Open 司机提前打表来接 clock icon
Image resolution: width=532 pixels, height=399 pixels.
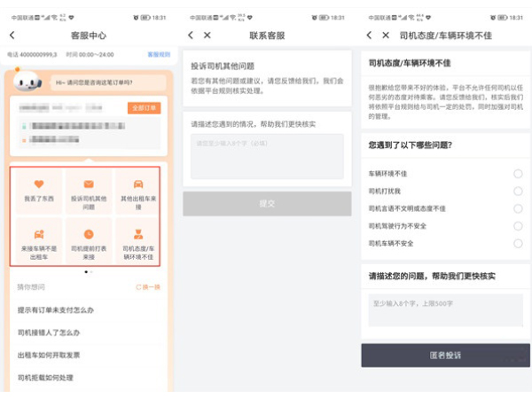(x=88, y=233)
